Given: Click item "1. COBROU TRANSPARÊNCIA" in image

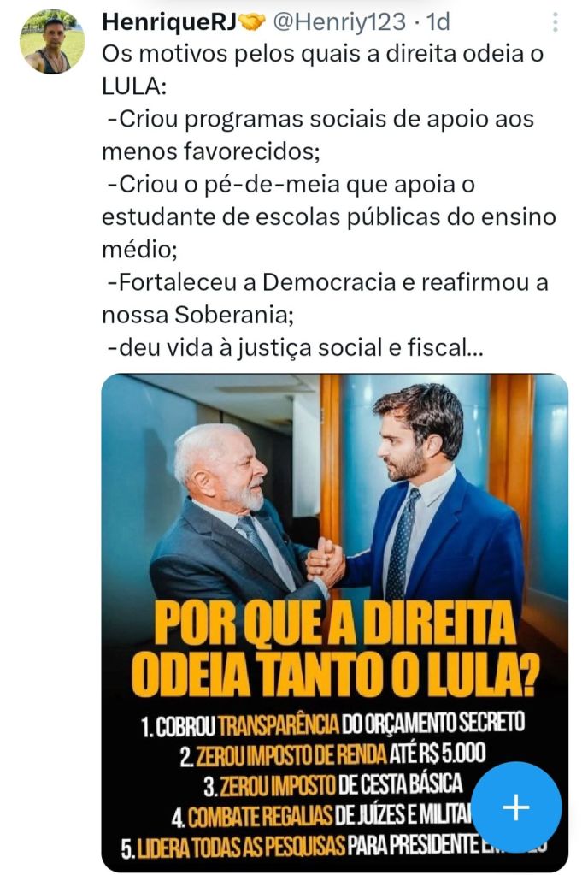Looking at the screenshot, I should 332,724.
